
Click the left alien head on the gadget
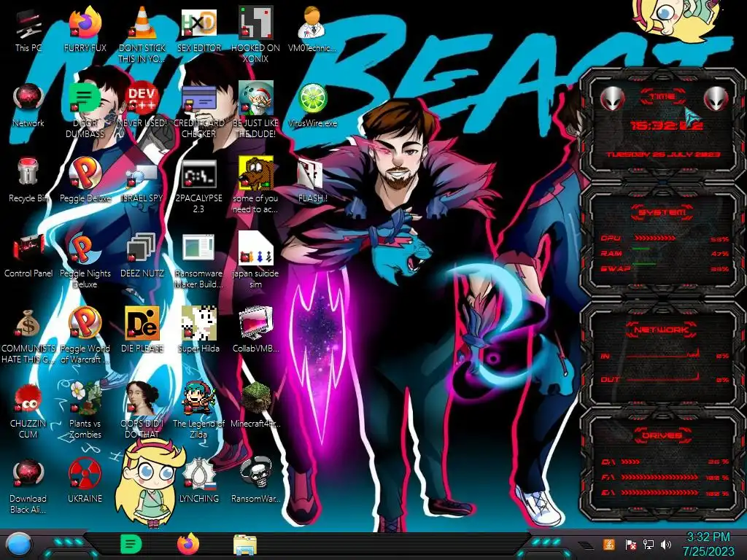(612, 98)
